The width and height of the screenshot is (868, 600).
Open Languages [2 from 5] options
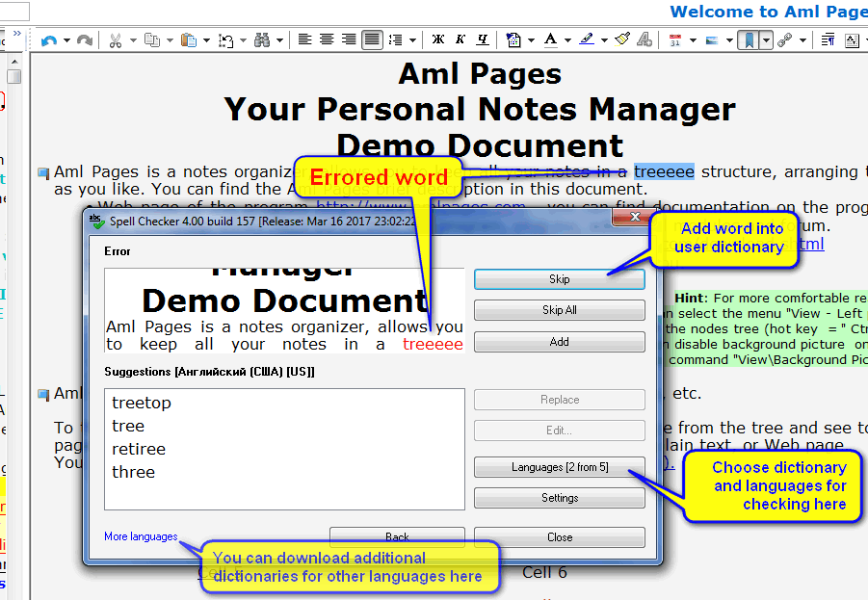coord(559,467)
